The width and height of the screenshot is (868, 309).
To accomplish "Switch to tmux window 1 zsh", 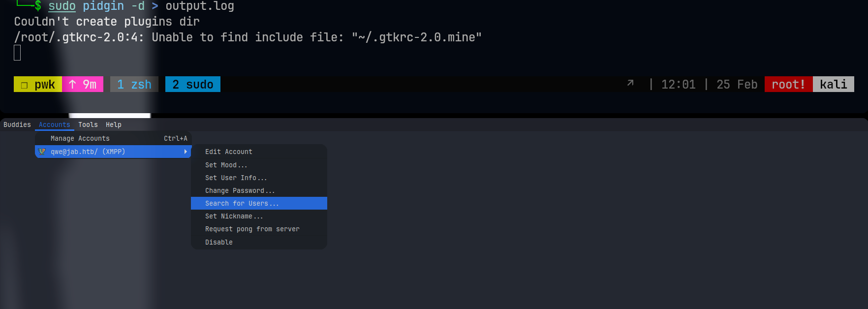I will 134,84.
